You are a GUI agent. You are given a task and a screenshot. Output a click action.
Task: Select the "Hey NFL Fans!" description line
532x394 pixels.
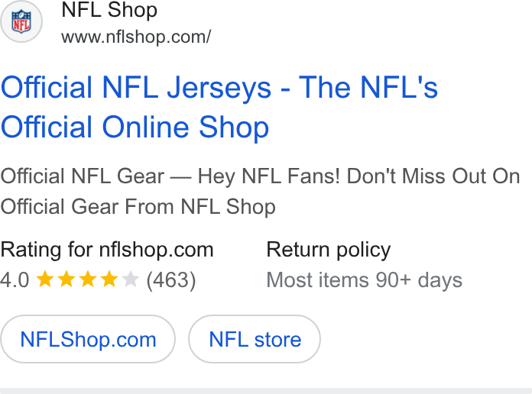[x=260, y=176]
